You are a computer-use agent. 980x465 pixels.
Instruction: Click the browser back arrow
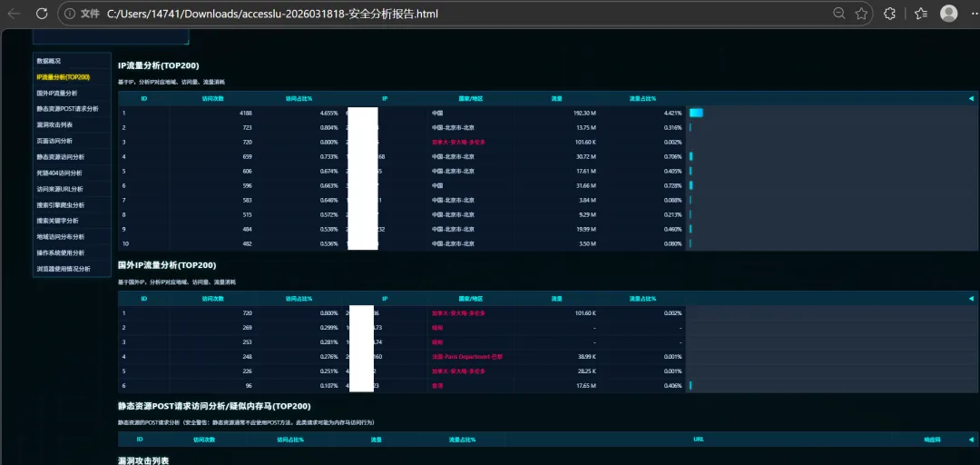pos(14,13)
